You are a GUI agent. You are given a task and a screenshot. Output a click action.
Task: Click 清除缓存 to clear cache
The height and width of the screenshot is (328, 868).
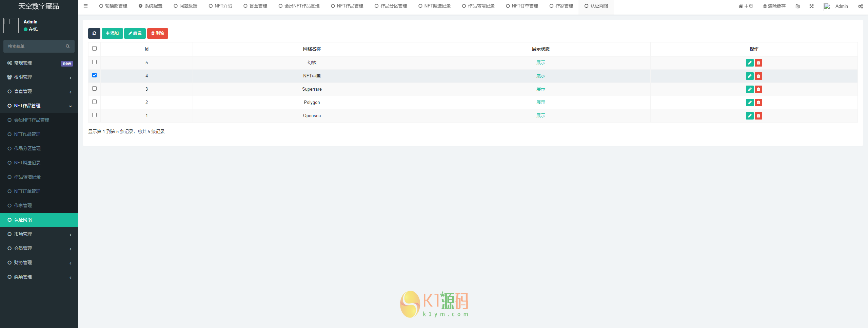click(x=774, y=6)
